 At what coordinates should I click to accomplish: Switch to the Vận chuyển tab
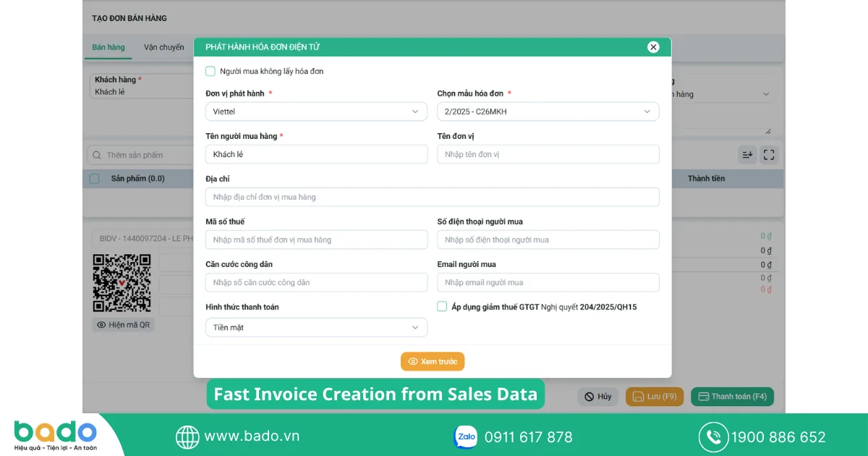pos(164,47)
